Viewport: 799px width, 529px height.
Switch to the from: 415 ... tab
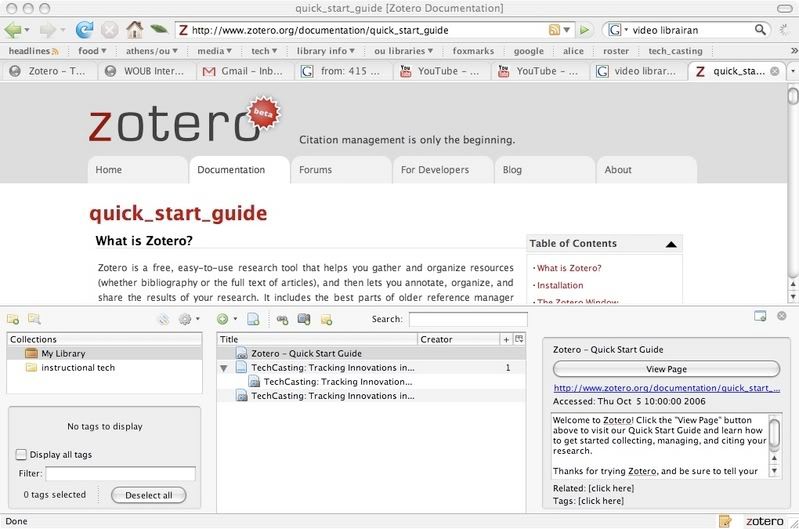[344, 71]
